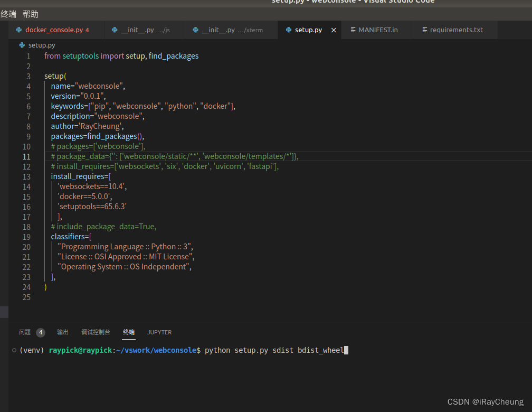
Task: Open the 帮助 menu
Action: [x=30, y=14]
